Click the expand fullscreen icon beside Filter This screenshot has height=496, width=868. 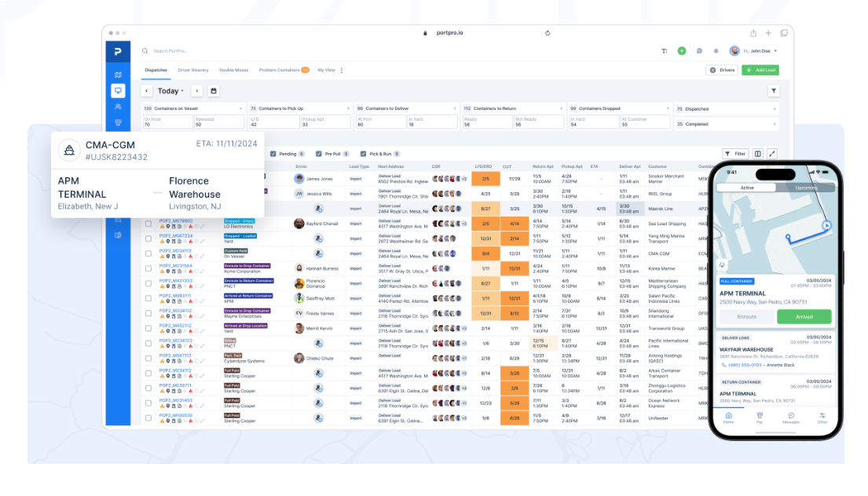772,154
